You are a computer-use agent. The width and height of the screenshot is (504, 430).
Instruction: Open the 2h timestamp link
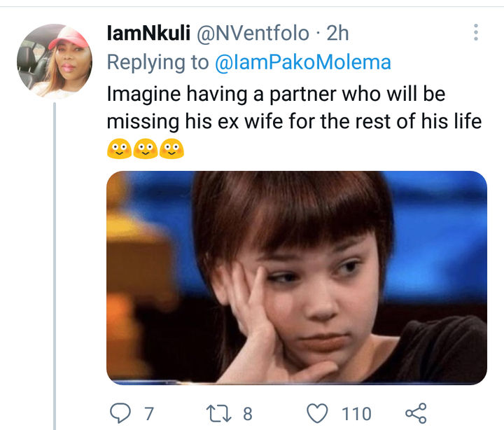click(x=337, y=33)
